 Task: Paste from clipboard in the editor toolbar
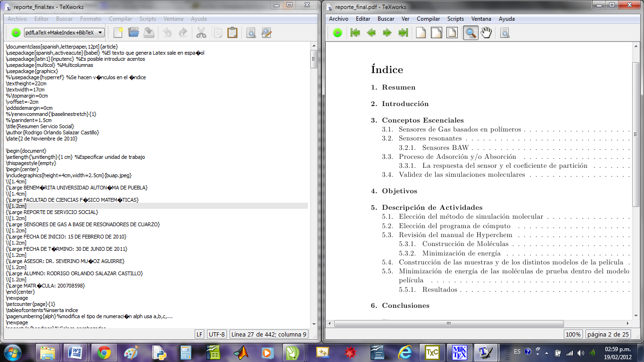coord(232,33)
